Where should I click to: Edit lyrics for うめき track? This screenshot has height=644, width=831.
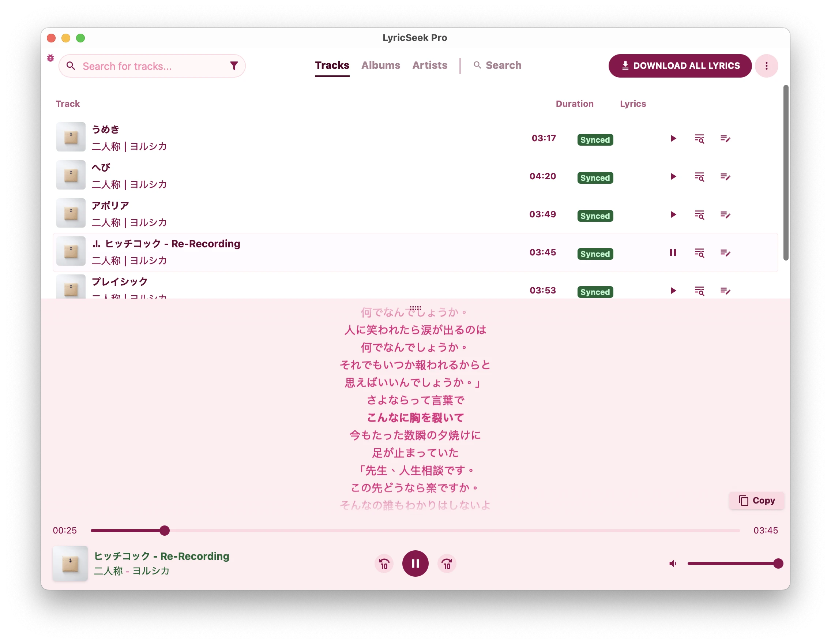[725, 139]
